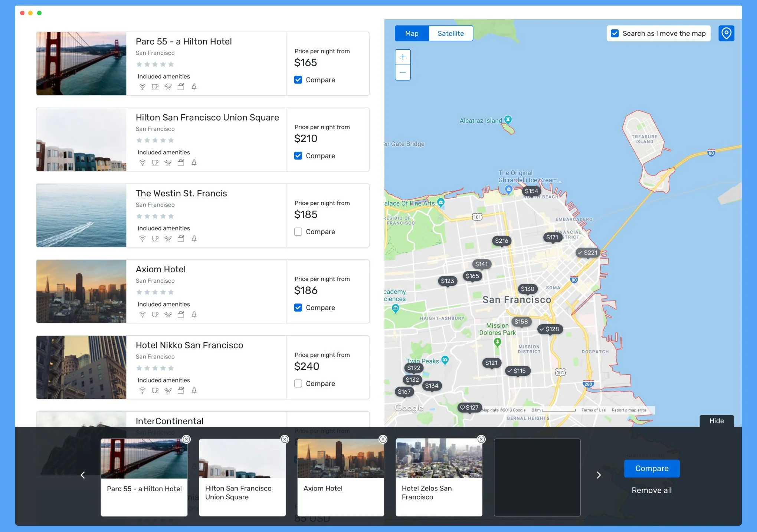Click the Alcatraz Island map marker

point(508,119)
